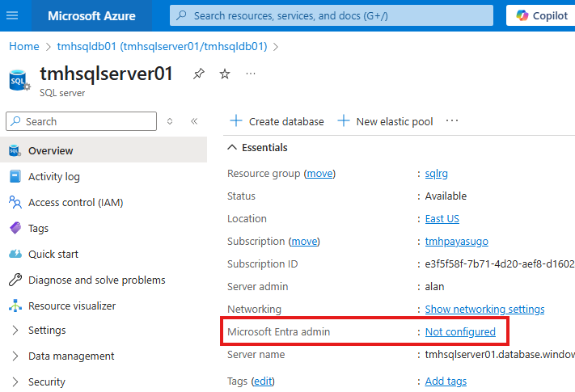This screenshot has height=392, width=575.
Task: Collapse the Essentials section
Action: click(x=257, y=147)
